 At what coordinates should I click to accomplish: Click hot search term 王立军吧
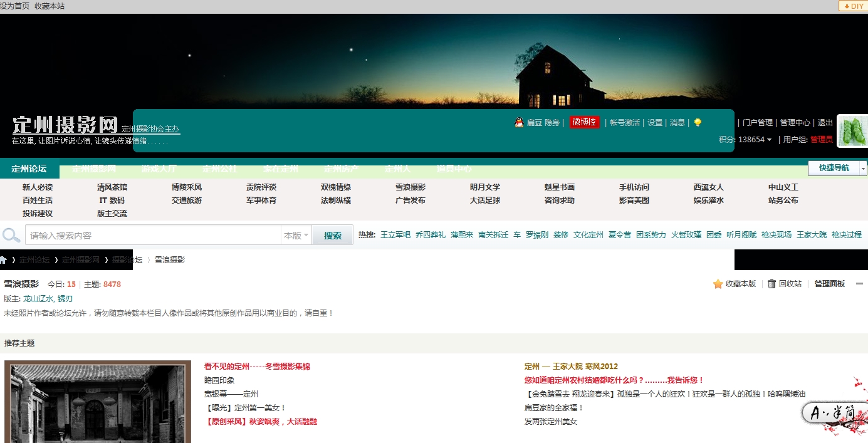click(x=395, y=235)
